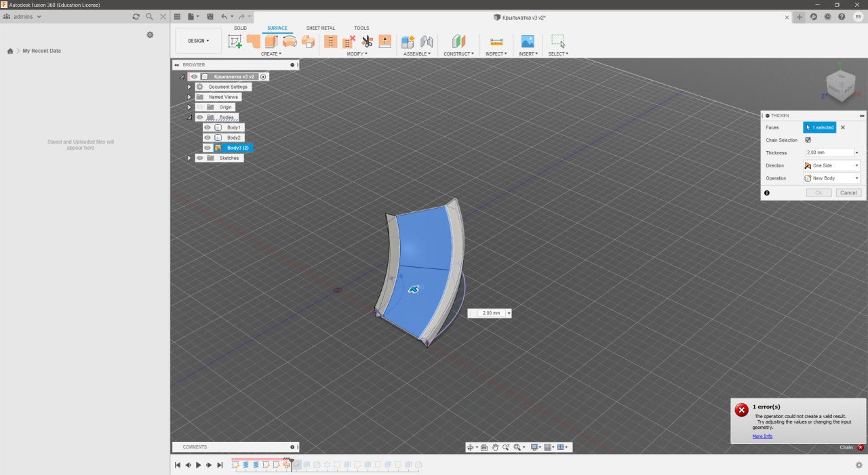The width and height of the screenshot is (868, 475).
Task: Select the Create Sketch tool
Action: [235, 41]
